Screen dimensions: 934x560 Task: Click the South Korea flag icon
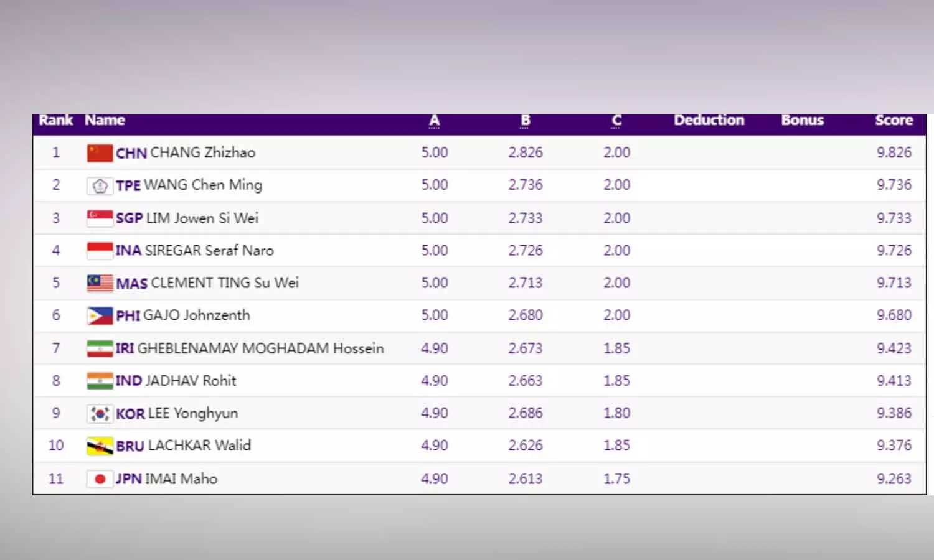coord(100,413)
